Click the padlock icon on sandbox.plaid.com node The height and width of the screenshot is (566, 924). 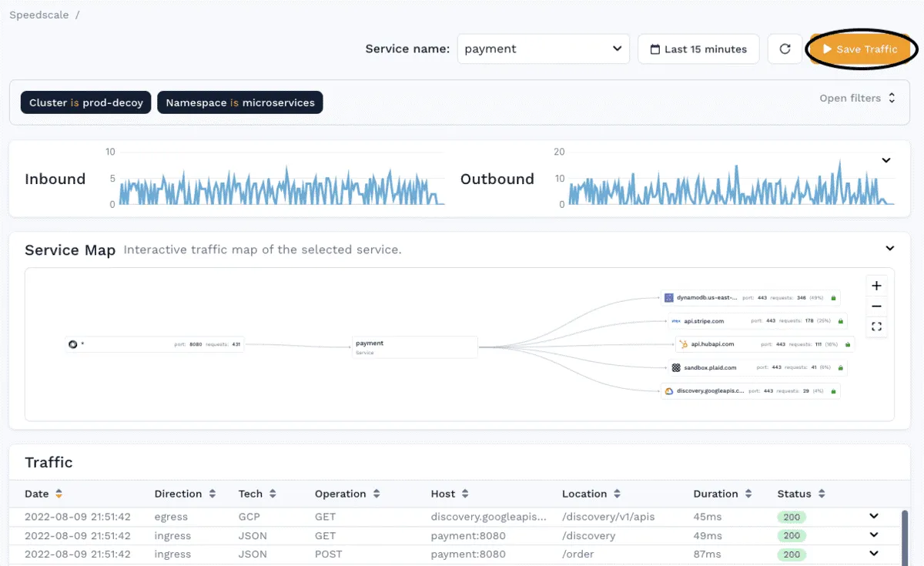pos(840,367)
